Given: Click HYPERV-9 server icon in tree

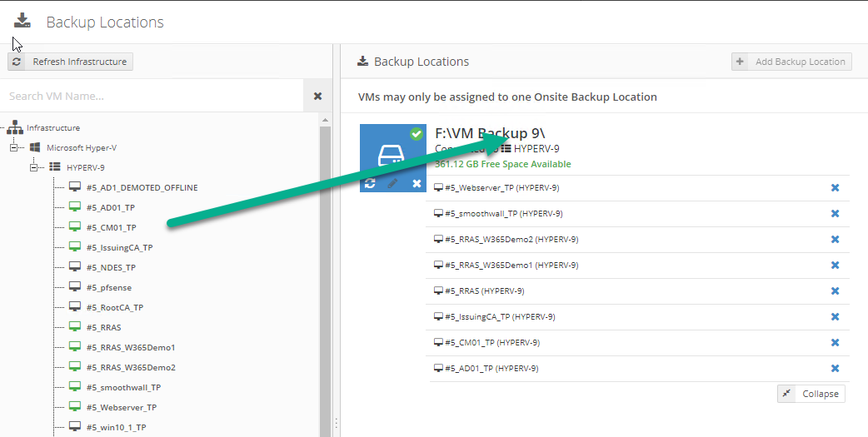Looking at the screenshot, I should point(55,166).
